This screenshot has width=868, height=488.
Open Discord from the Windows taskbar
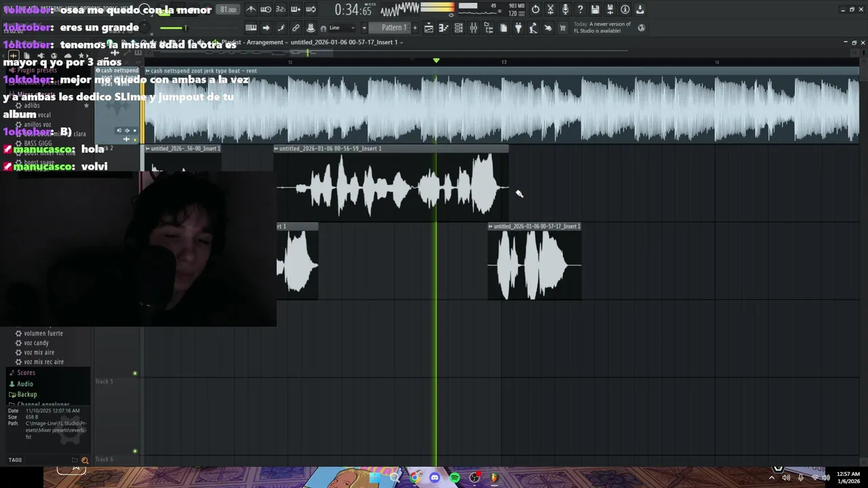point(435,478)
